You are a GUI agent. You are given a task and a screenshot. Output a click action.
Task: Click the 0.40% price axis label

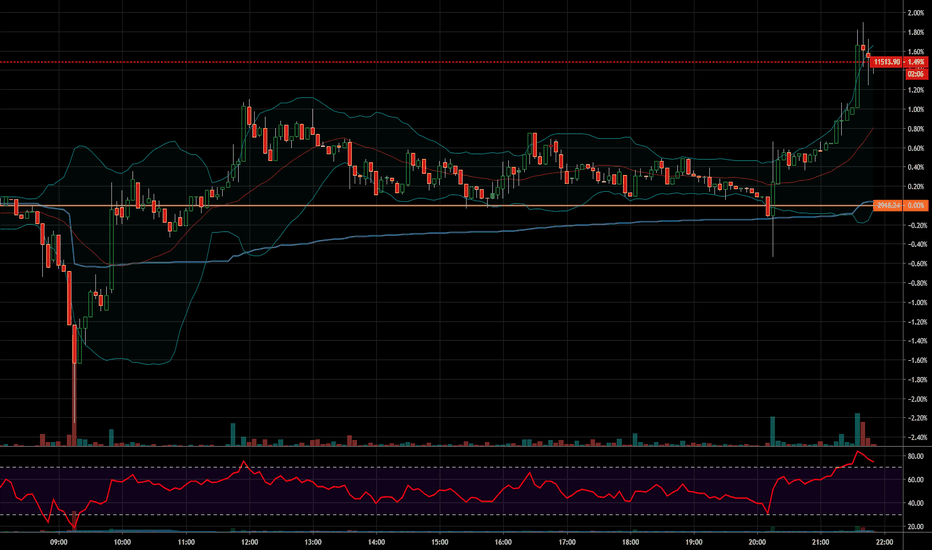point(915,167)
